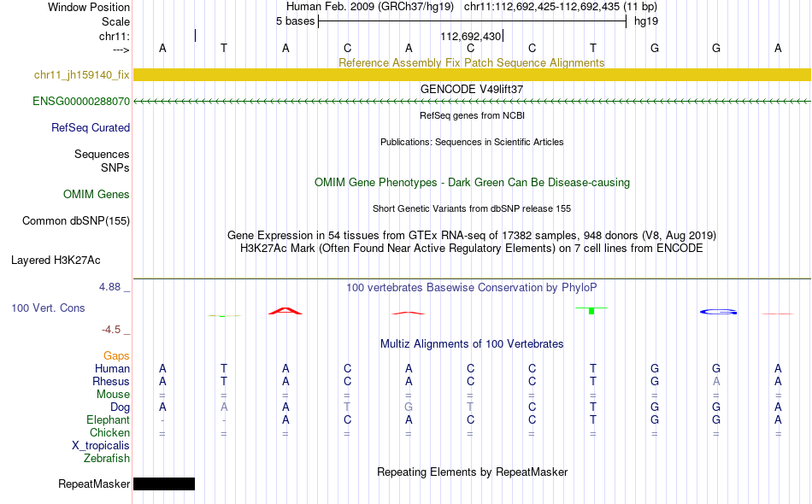Select the Zebrafish species row label
The height and width of the screenshot is (504, 812).
coord(107,458)
